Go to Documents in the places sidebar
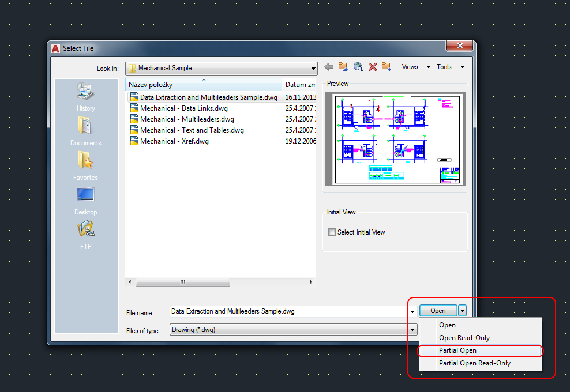The height and width of the screenshot is (392, 570). [85, 131]
